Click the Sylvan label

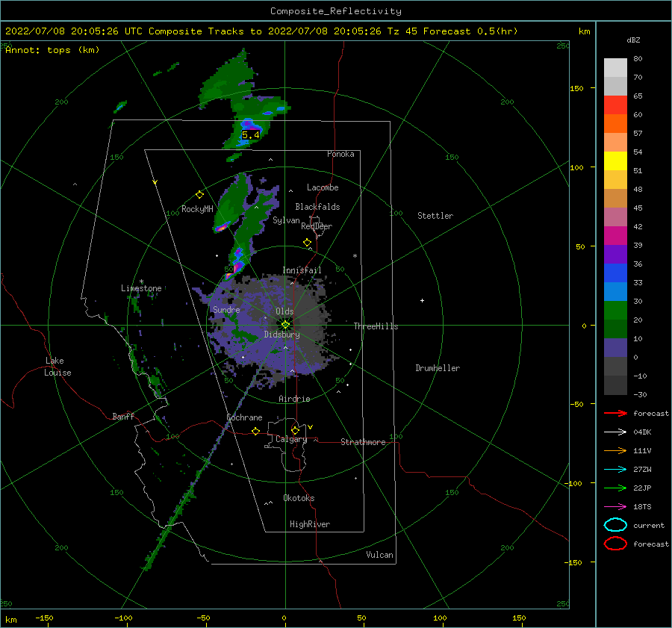pos(286,220)
